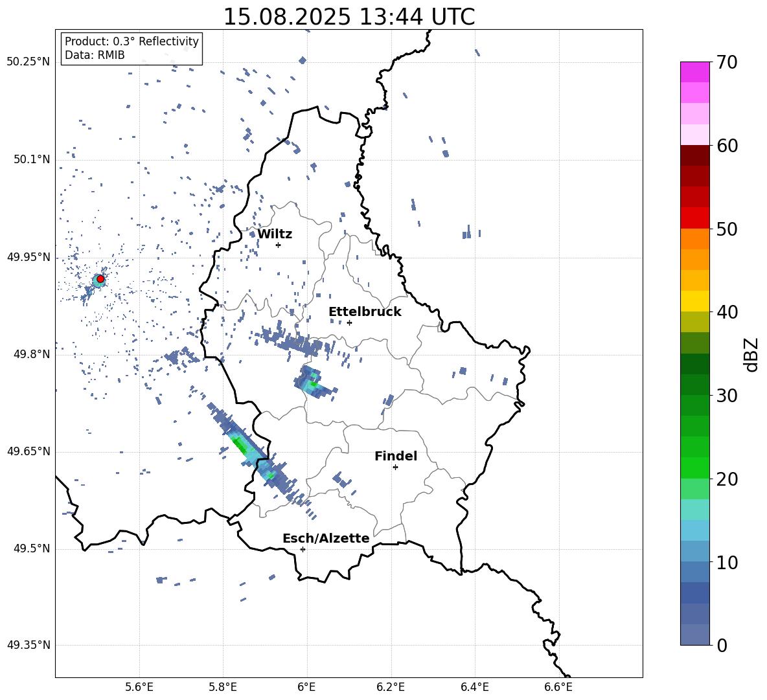This screenshot has height=700, width=767.
Task: Click the latitude label '49.35°N'
Action: click(29, 645)
